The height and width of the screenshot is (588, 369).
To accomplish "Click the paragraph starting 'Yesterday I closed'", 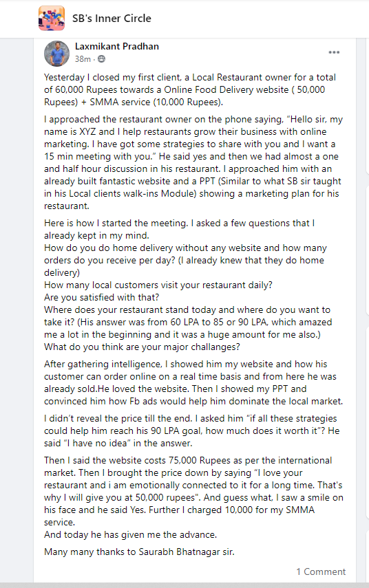I will [190, 89].
